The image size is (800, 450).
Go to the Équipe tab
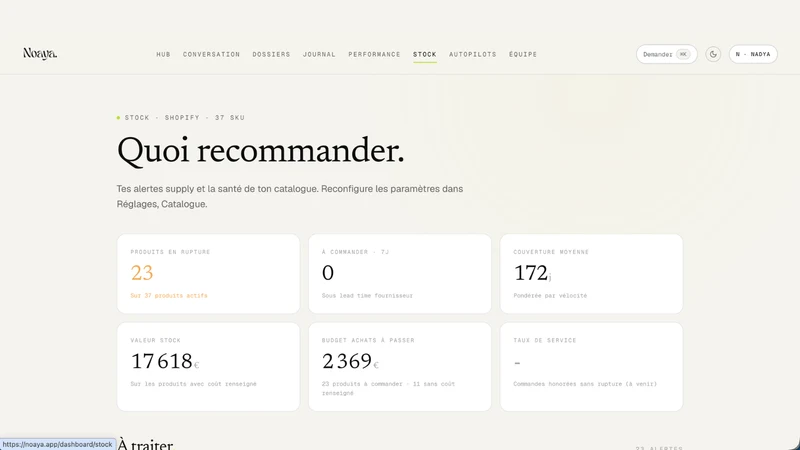pyautogui.click(x=522, y=54)
